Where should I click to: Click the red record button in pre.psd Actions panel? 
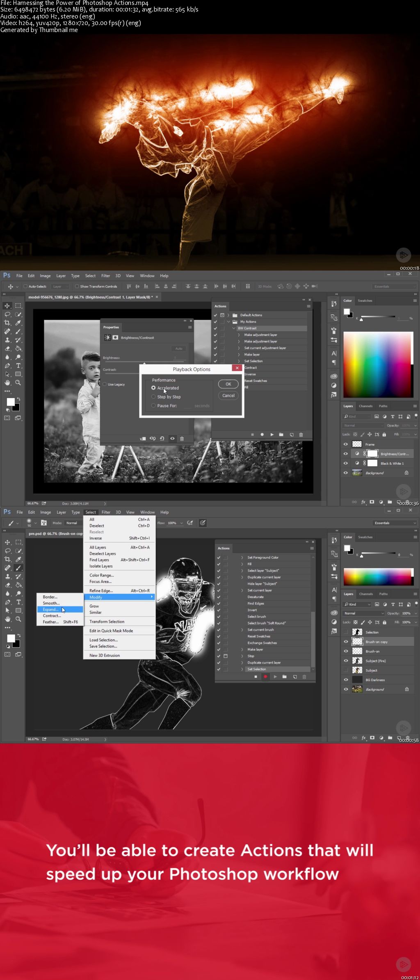pyautogui.click(x=265, y=677)
